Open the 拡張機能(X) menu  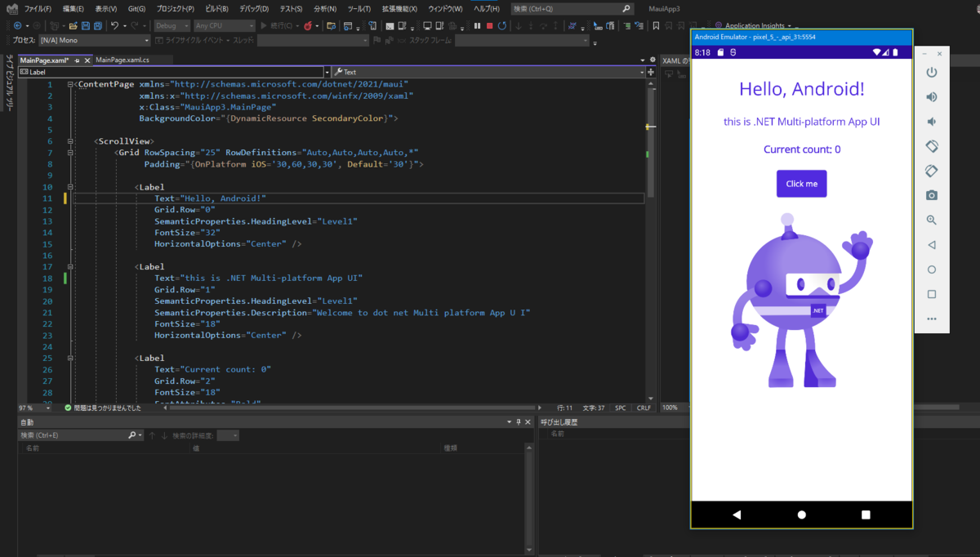[x=399, y=9]
